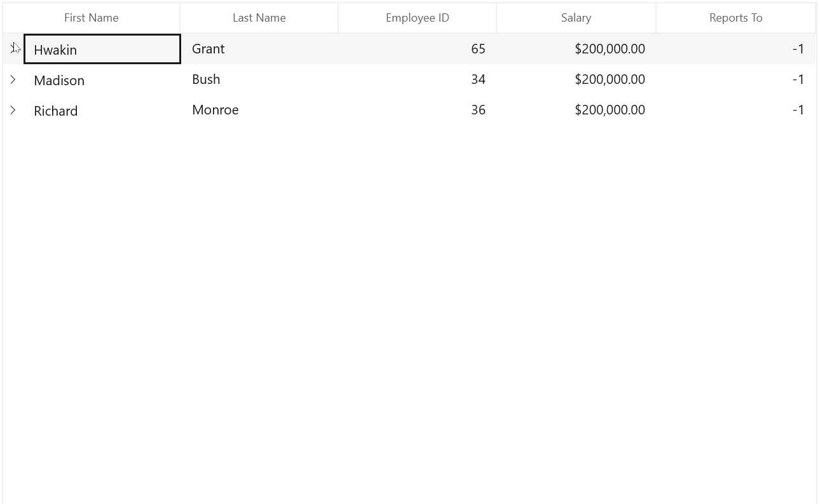Viewport: 820px width, 504px height.
Task: Expand the Richard Monroe row
Action: tap(13, 109)
